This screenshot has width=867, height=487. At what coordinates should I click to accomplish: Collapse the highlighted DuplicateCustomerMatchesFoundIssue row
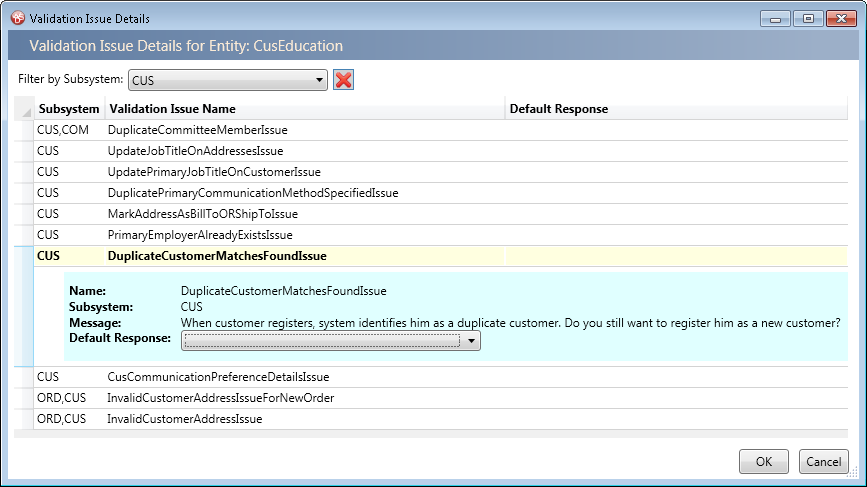217,256
